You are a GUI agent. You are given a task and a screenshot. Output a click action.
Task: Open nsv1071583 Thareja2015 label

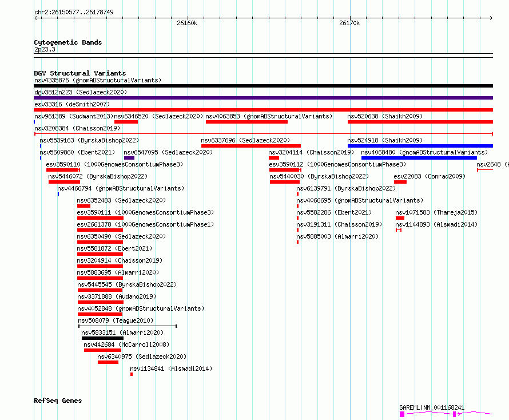coord(436,212)
